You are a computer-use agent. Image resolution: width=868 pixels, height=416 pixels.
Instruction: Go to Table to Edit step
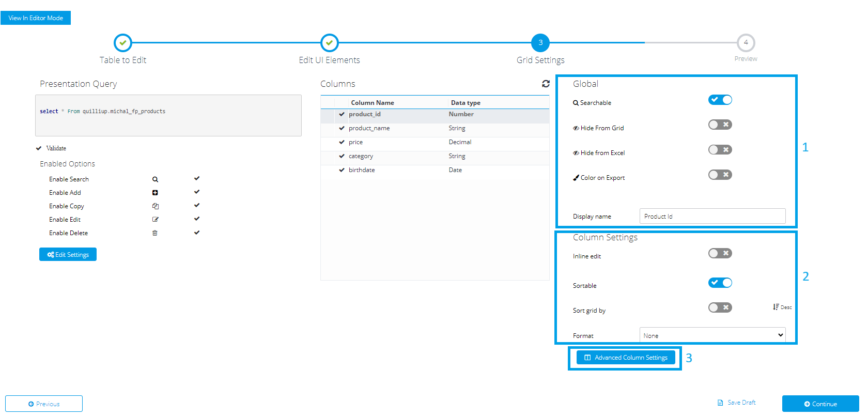(x=123, y=43)
